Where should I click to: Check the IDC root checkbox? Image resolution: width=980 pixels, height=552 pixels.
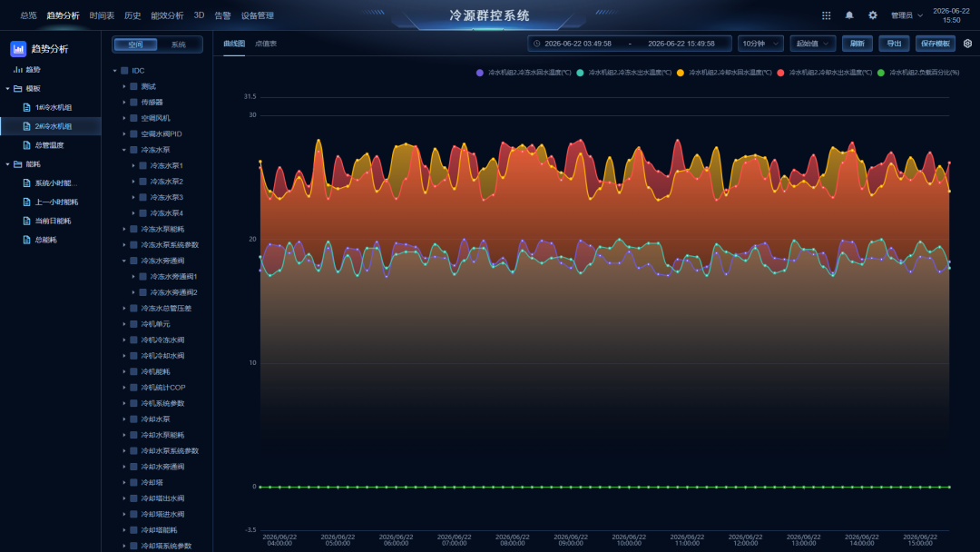pyautogui.click(x=124, y=71)
